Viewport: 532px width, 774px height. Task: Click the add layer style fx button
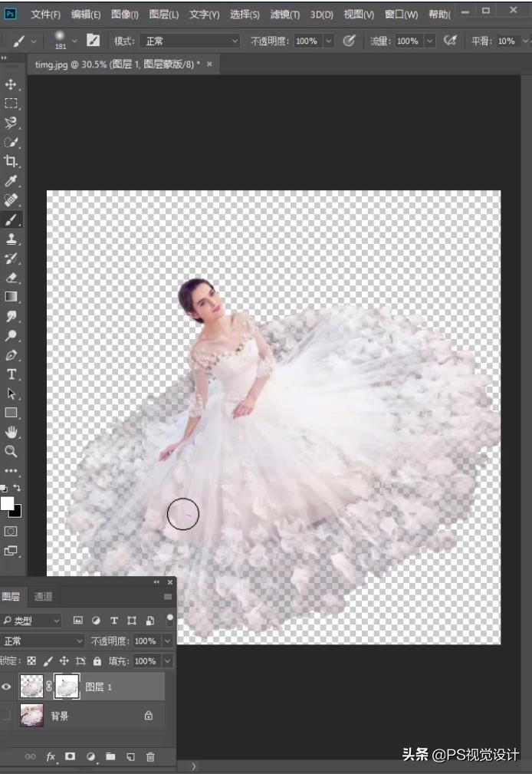[x=51, y=756]
